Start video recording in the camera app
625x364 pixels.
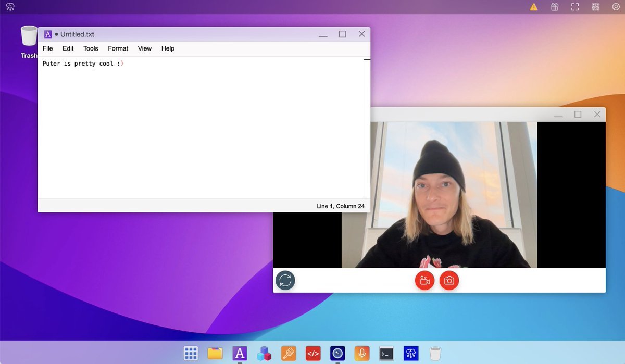pos(424,280)
